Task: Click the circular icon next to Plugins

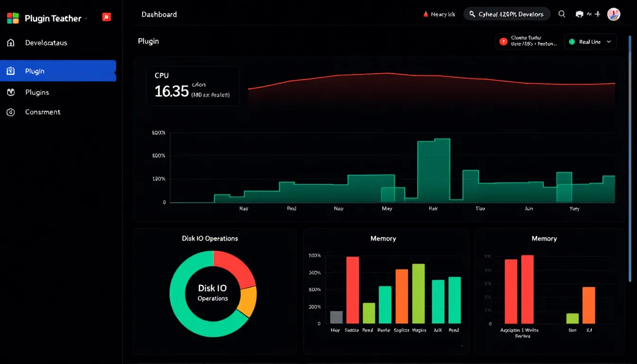Action: click(x=10, y=92)
